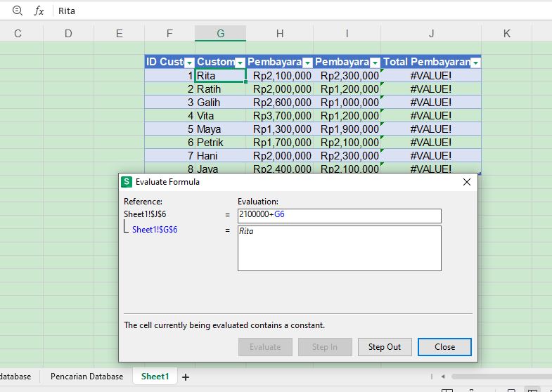The height and width of the screenshot is (392, 552).
Task: Switch to the Sheet1 tab
Action: pyautogui.click(x=155, y=377)
